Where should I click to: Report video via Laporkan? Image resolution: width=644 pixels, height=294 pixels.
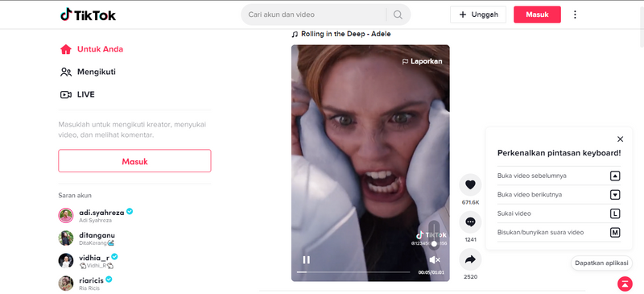[422, 62]
